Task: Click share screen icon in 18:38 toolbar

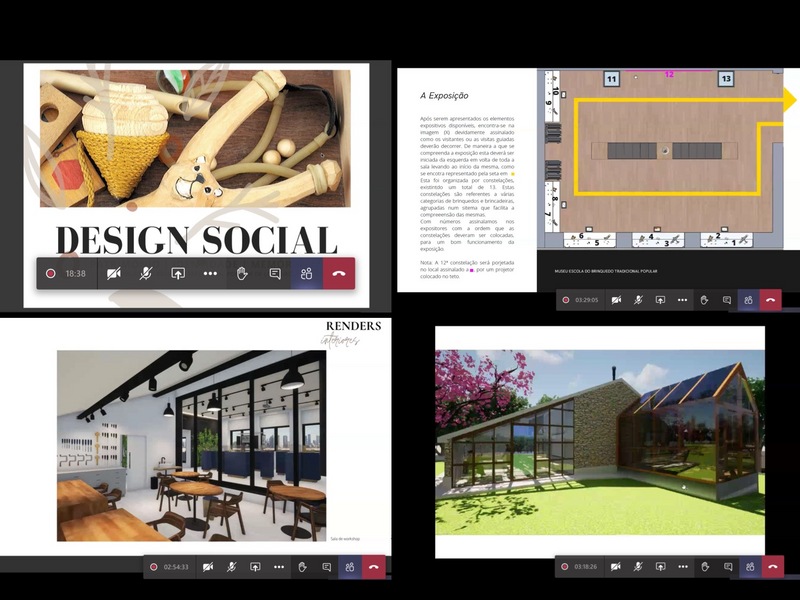Action: [x=178, y=273]
